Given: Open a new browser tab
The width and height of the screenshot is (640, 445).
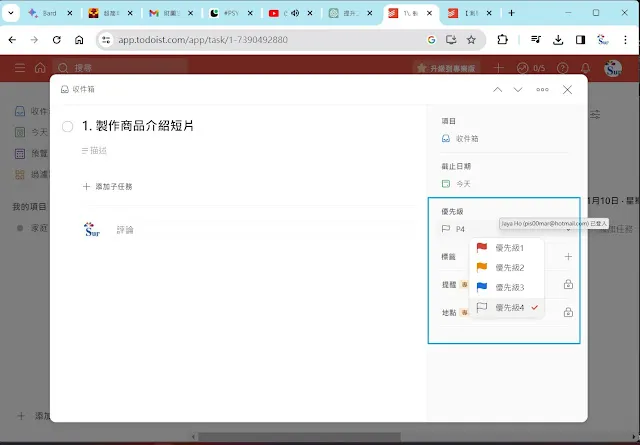Looking at the screenshot, I should click(x=511, y=13).
